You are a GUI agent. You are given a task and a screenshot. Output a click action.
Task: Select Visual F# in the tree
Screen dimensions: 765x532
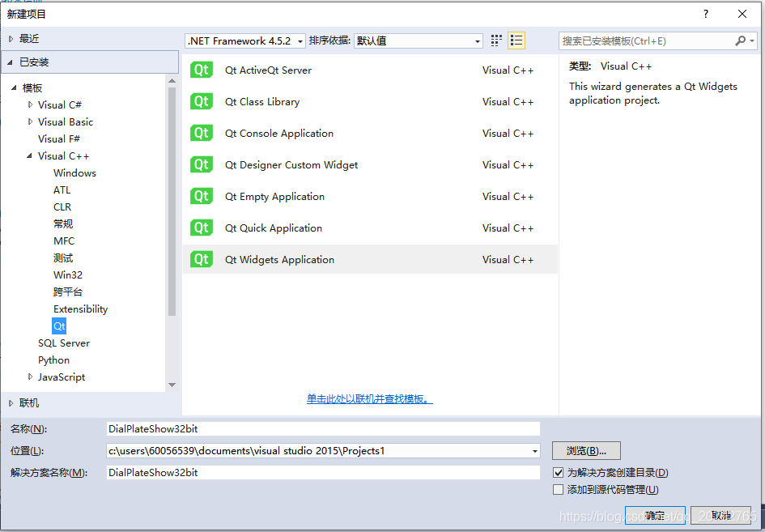pyautogui.click(x=58, y=139)
